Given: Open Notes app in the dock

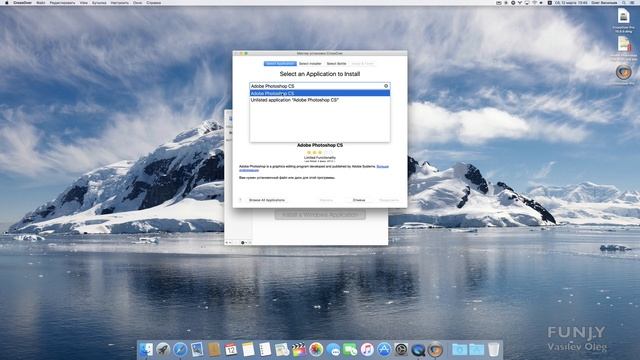Looking at the screenshot, I should tap(248, 350).
